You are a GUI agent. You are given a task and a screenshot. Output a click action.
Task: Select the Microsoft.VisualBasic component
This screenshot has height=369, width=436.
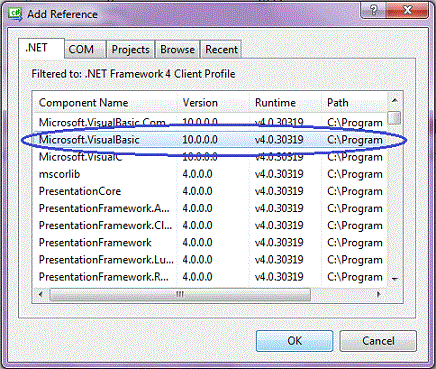pyautogui.click(x=210, y=140)
